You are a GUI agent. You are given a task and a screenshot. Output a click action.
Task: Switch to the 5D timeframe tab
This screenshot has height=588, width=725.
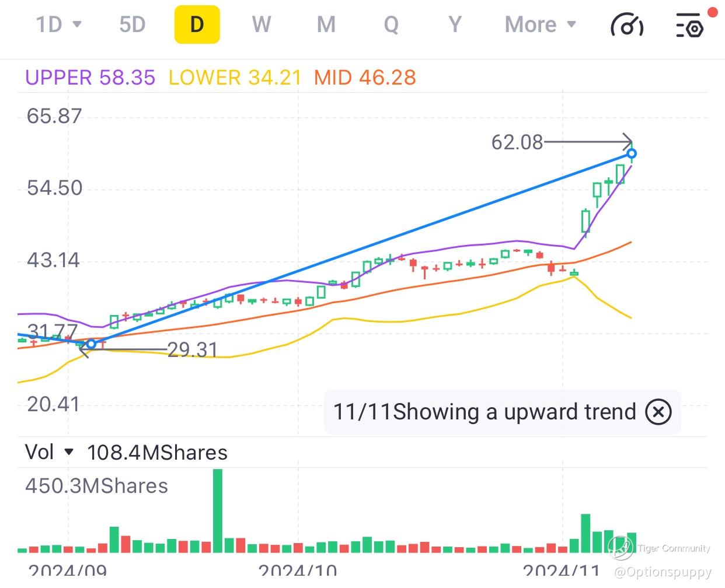pos(132,24)
